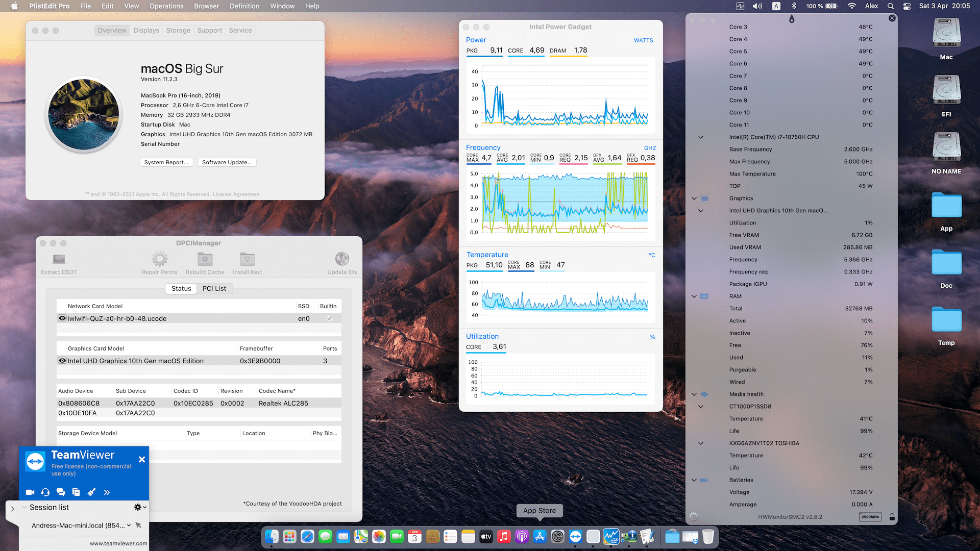Collapse the Batteries group
Viewport: 980px width, 551px height.
pyautogui.click(x=694, y=480)
